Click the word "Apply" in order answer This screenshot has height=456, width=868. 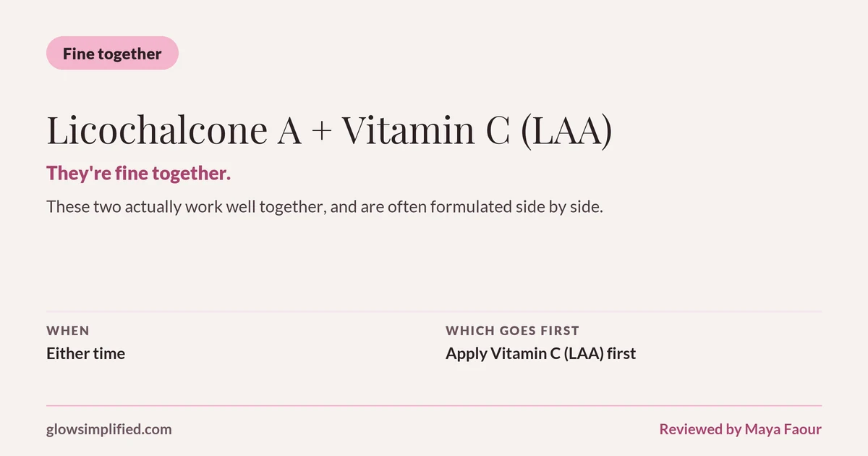[x=466, y=355]
